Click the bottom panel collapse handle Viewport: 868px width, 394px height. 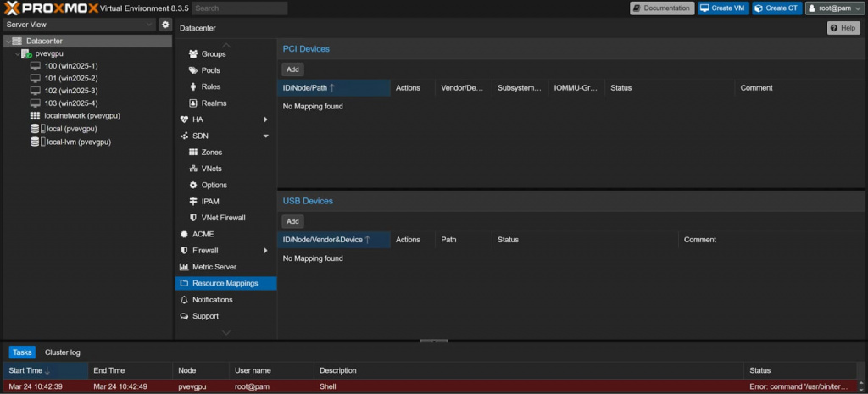[x=434, y=341]
